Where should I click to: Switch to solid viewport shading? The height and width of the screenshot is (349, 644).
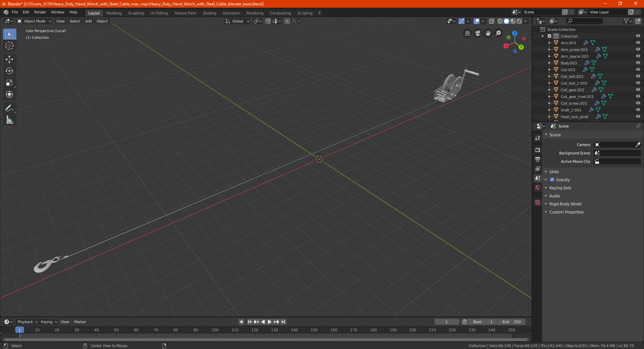click(506, 21)
